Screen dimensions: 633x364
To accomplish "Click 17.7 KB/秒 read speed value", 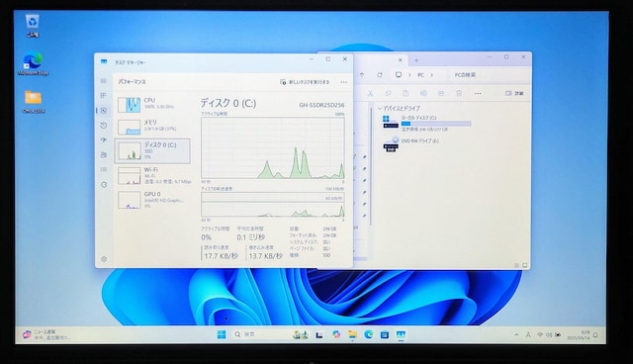I will coord(221,256).
